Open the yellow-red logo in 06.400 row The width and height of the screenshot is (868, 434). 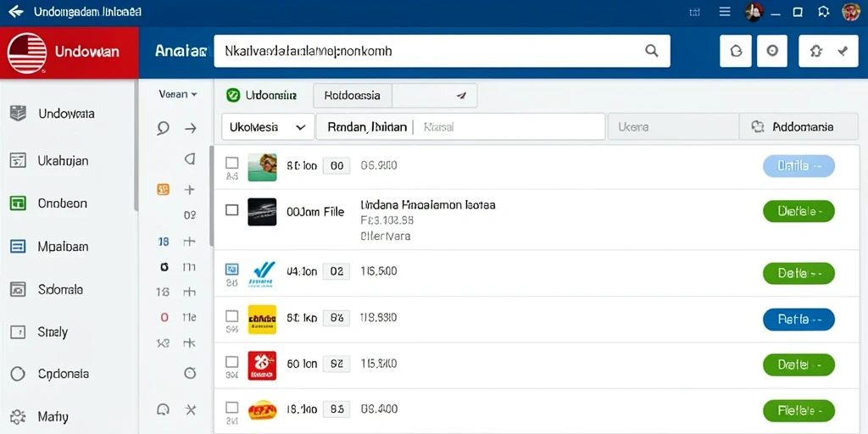tap(262, 410)
